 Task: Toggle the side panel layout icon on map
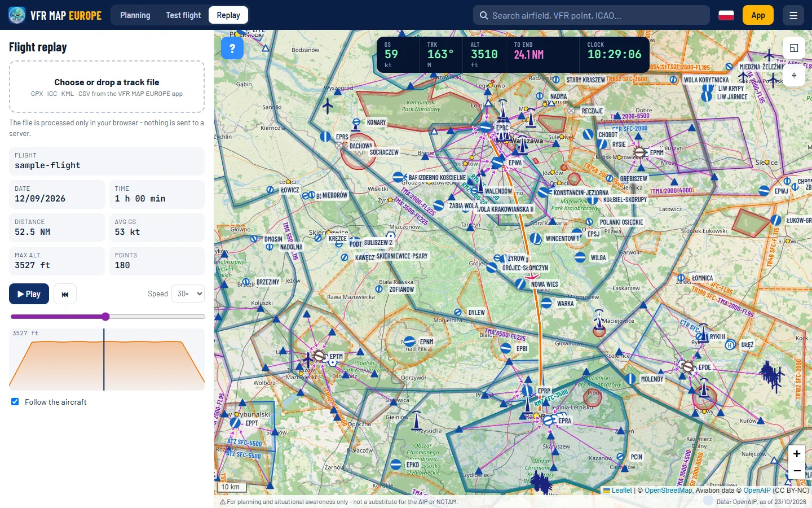pyautogui.click(x=794, y=48)
